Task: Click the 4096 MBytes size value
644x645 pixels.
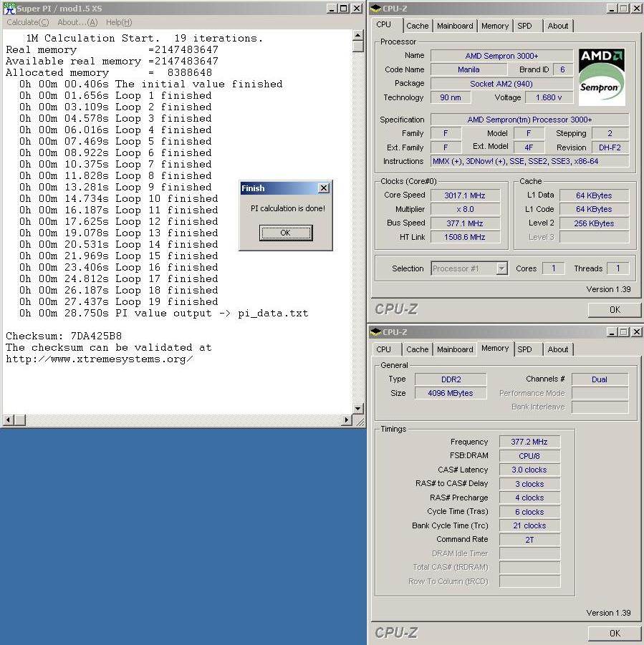Action: (451, 393)
